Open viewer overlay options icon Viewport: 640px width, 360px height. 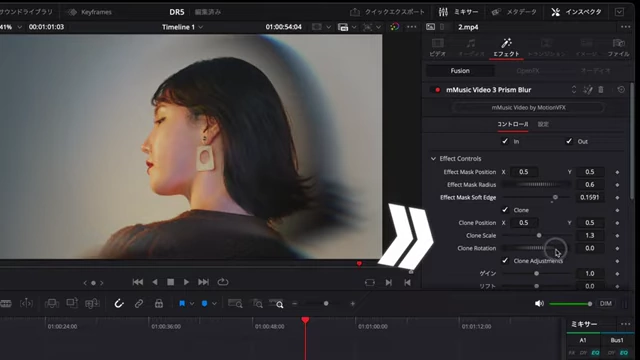343,27
